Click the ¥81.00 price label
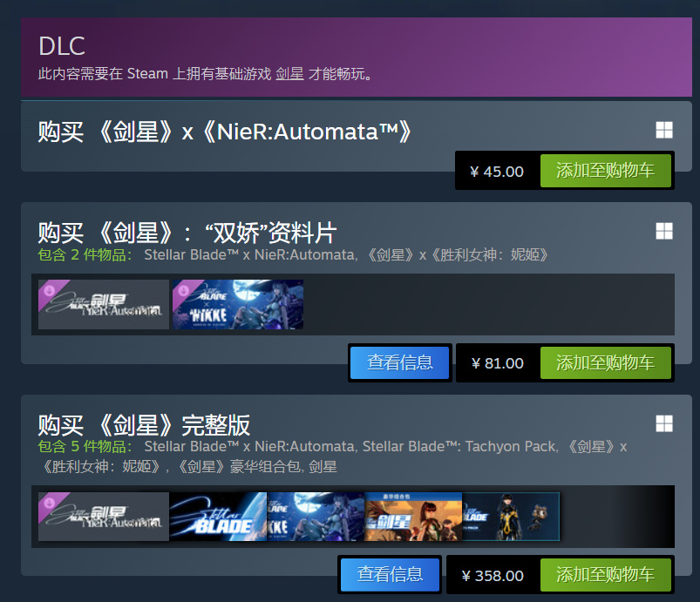 pos(497,363)
